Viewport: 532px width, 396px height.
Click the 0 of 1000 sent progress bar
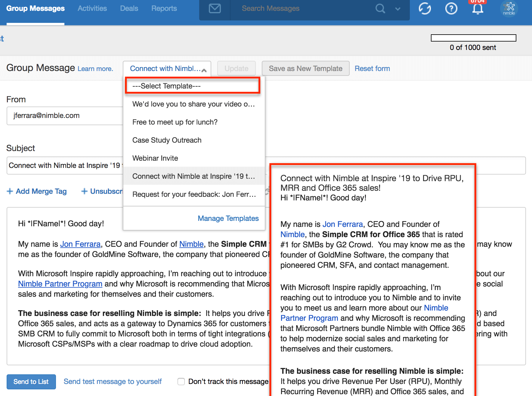[x=473, y=38]
